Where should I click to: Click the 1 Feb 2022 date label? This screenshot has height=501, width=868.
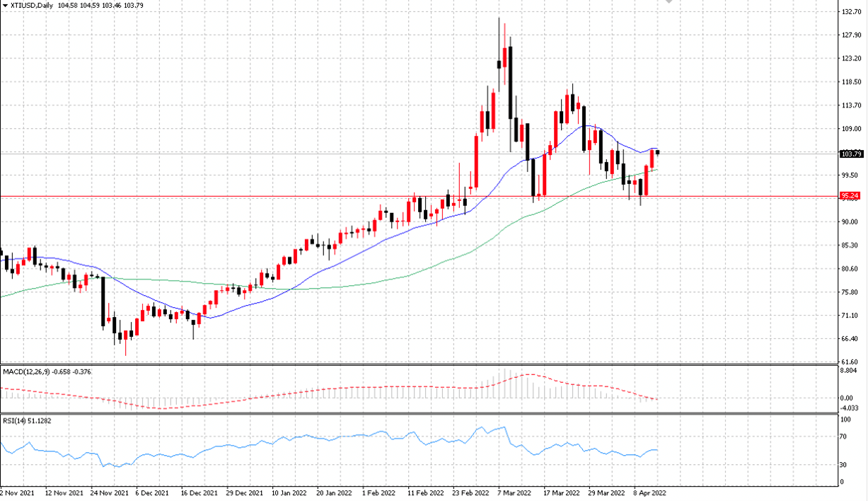(x=378, y=492)
